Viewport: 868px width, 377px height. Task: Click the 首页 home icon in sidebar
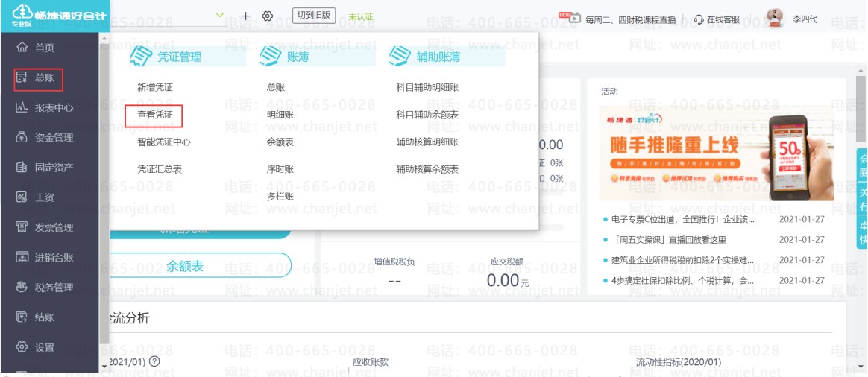point(22,48)
